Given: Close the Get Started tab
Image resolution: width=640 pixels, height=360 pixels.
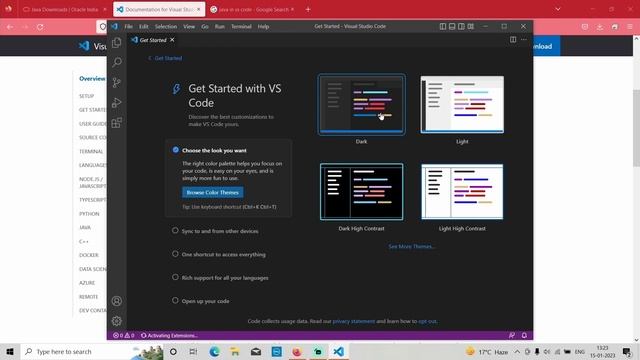Looking at the screenshot, I should (x=172, y=40).
